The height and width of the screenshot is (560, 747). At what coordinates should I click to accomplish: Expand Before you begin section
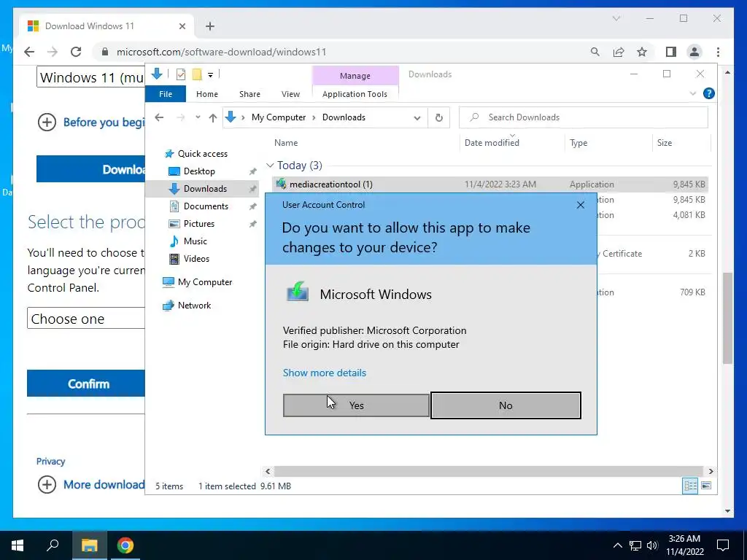coord(47,122)
